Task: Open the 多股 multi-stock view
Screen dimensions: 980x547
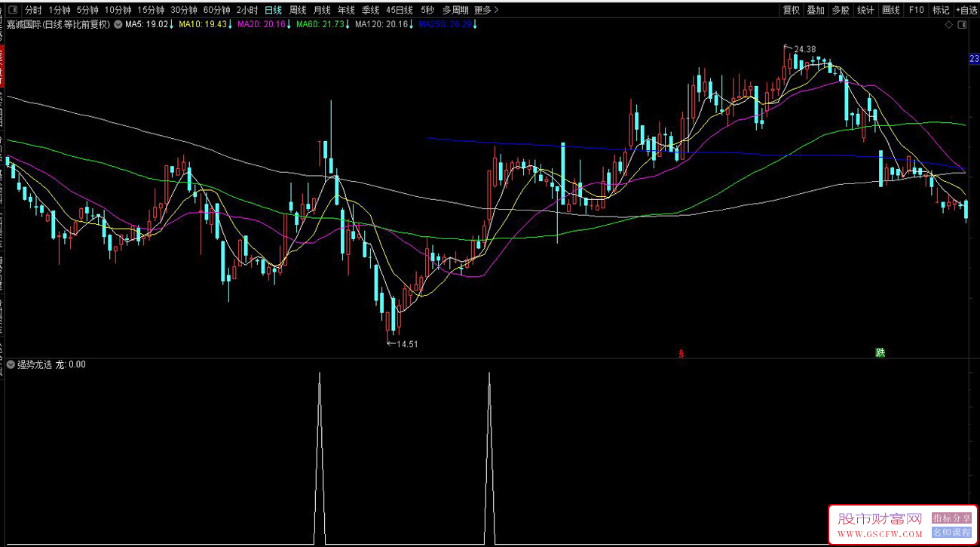Action: point(841,11)
